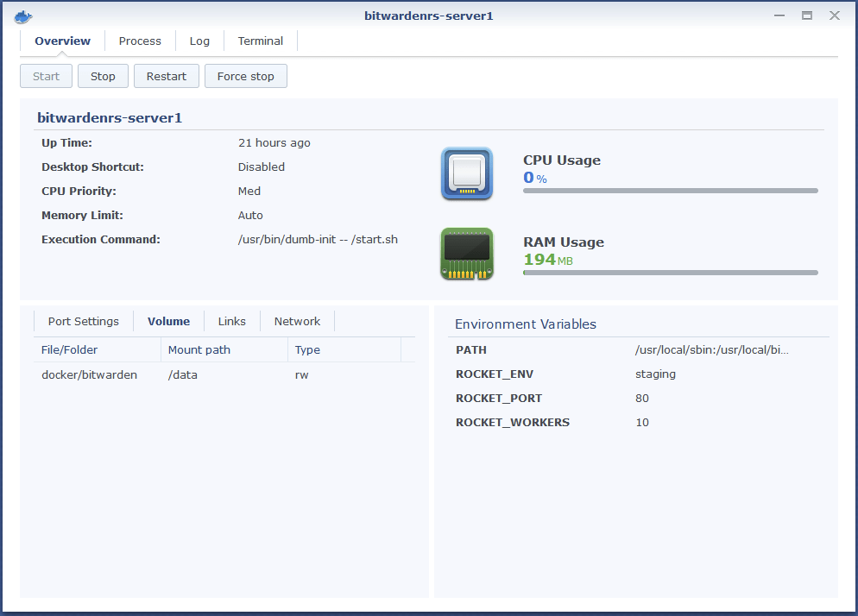Open the Process tab

[x=140, y=41]
